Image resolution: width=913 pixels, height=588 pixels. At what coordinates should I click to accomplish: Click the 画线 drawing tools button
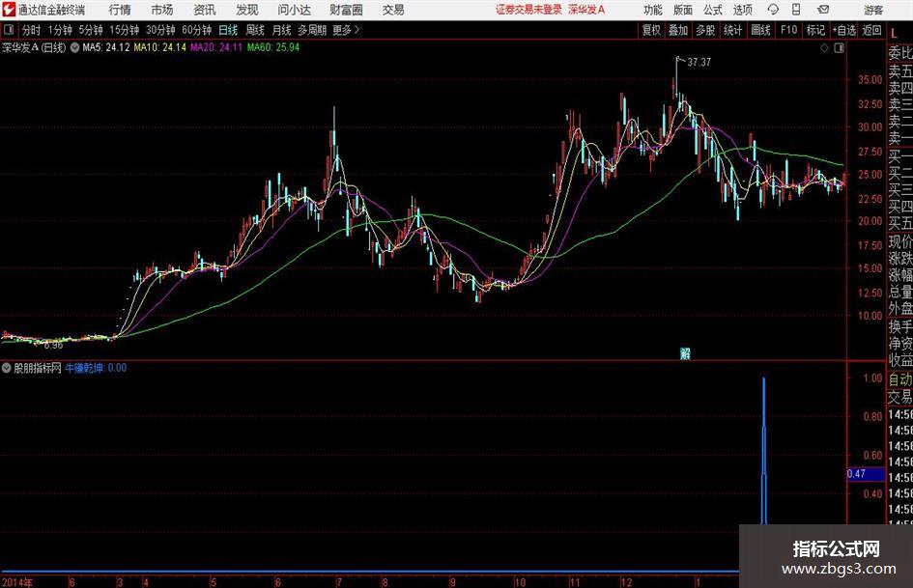(760, 30)
